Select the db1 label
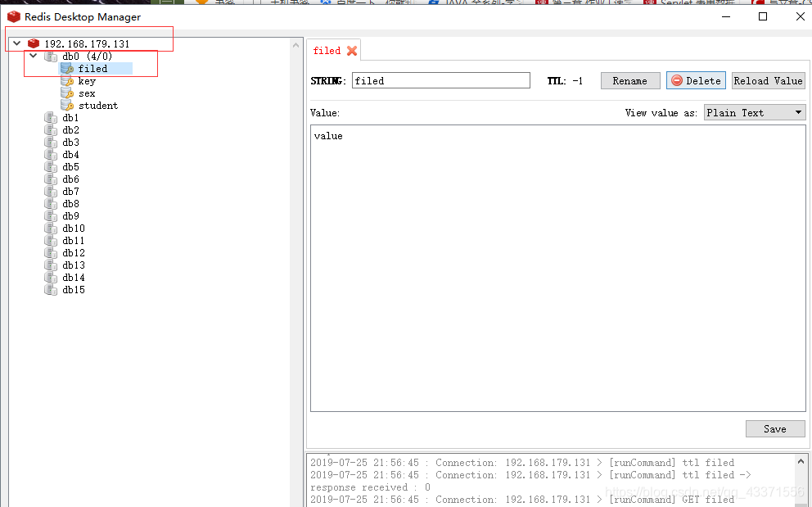The width and height of the screenshot is (812, 507). pyautogui.click(x=70, y=118)
